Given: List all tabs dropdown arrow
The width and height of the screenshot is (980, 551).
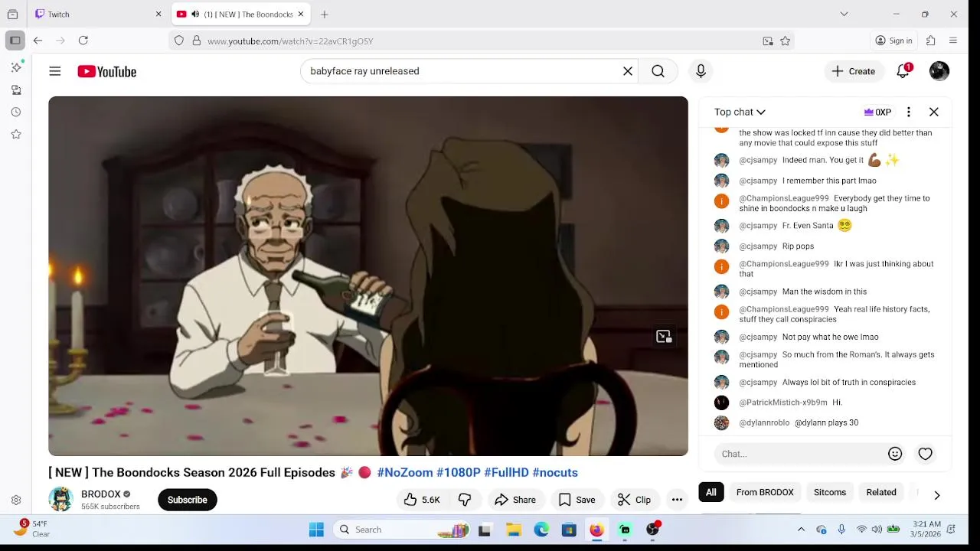Looking at the screenshot, I should pos(844,14).
